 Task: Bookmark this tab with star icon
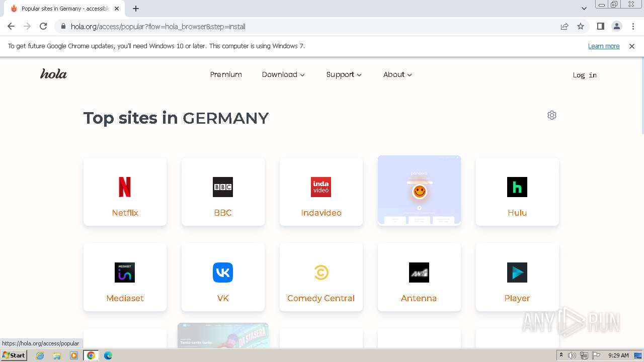(581, 26)
